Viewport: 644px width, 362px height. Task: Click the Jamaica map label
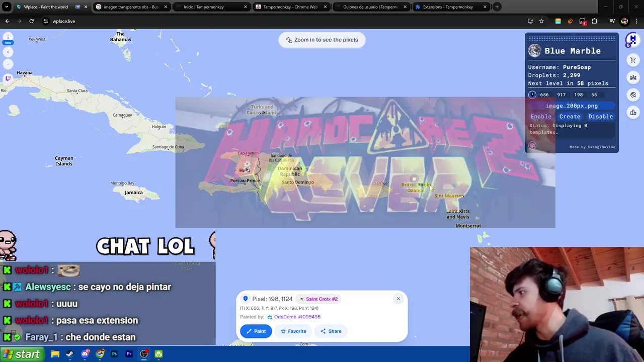coord(134,193)
